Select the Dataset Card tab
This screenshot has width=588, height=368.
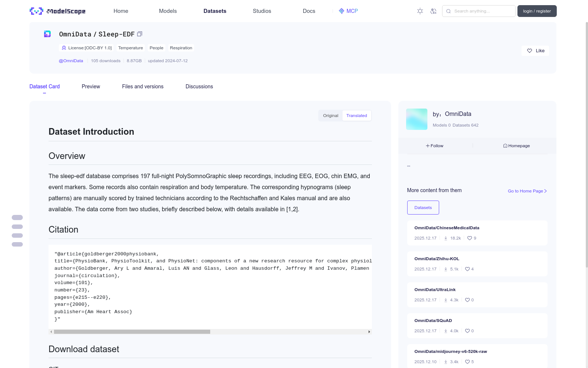pos(44,86)
